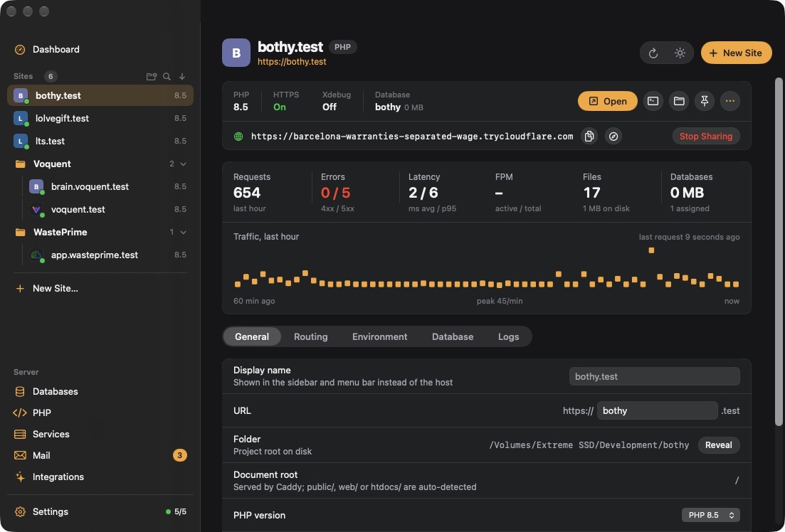Go to the Dashboard
This screenshot has width=785, height=532.
click(48, 50)
